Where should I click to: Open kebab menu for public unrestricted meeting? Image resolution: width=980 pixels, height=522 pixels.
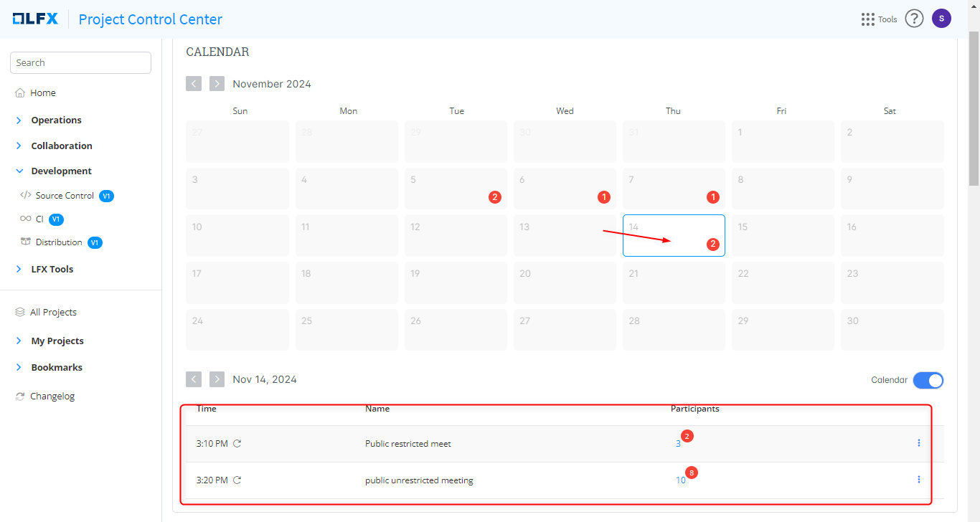point(918,480)
